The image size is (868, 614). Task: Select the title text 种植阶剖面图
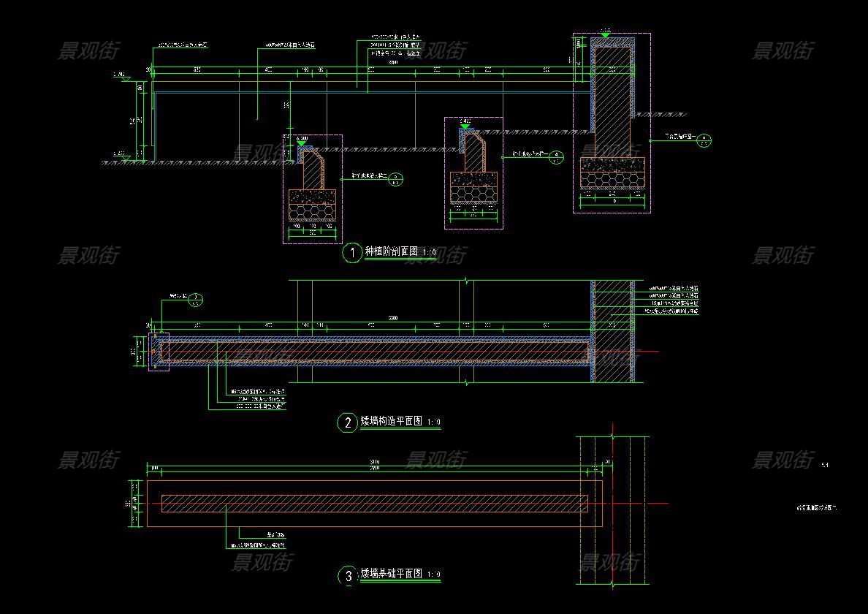tap(391, 252)
